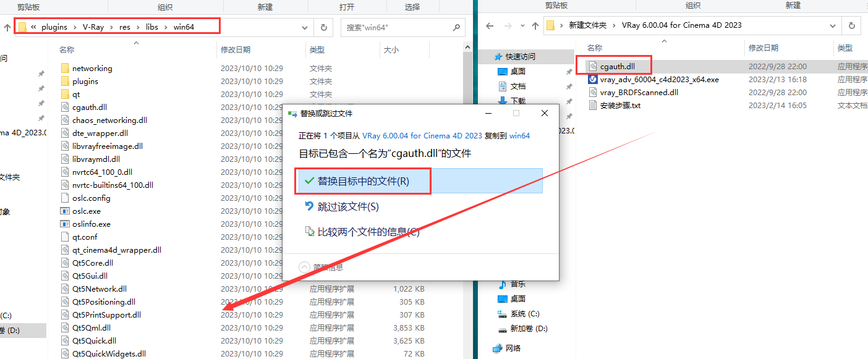The height and width of the screenshot is (359, 868).
Task: Click cgauth.dll file icon in win64 window
Action: click(66, 107)
